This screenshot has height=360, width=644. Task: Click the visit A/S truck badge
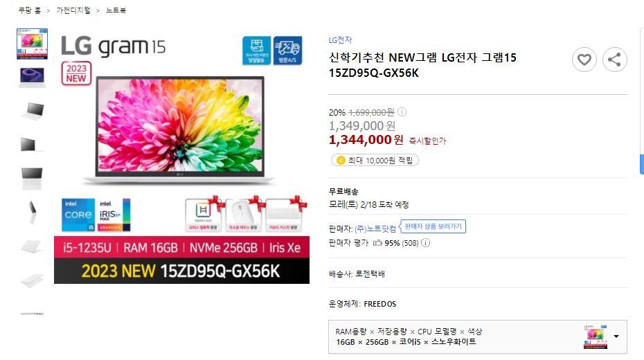pos(287,51)
